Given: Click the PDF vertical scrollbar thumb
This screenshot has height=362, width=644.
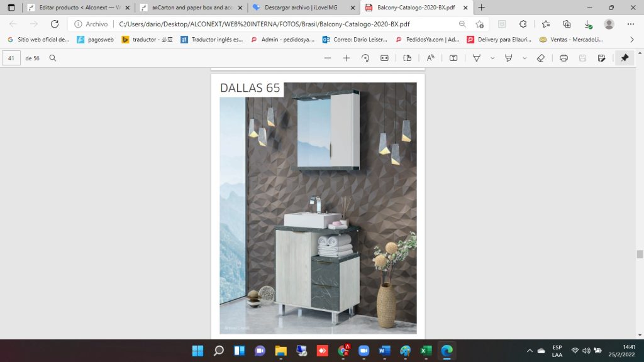Looking at the screenshot, I should (640, 254).
